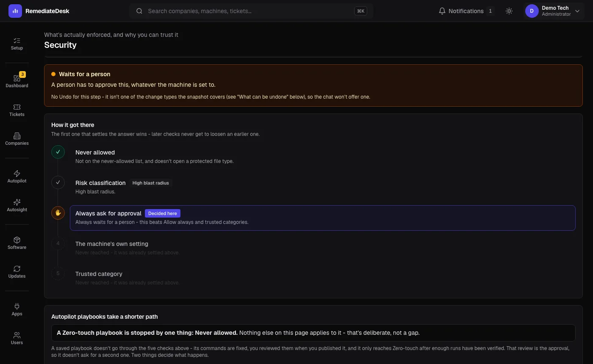Click the notifications bell icon
This screenshot has height=364, width=593.
[442, 11]
